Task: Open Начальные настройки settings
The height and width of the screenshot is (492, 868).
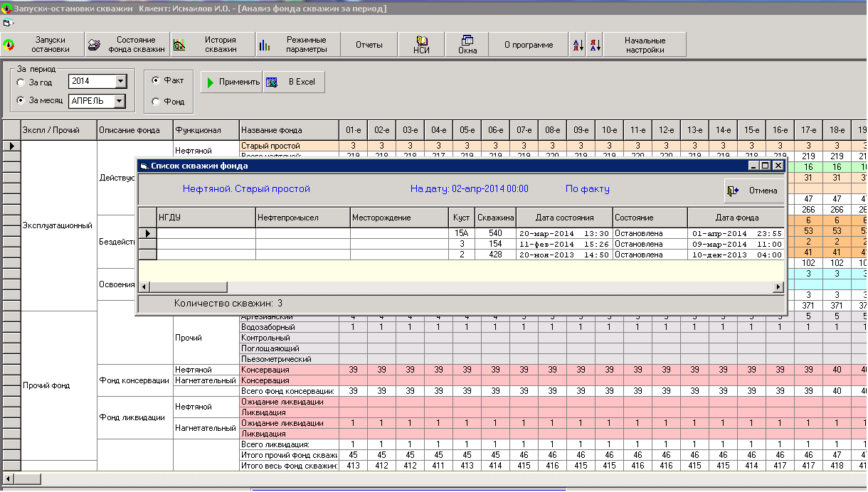Action: (645, 45)
